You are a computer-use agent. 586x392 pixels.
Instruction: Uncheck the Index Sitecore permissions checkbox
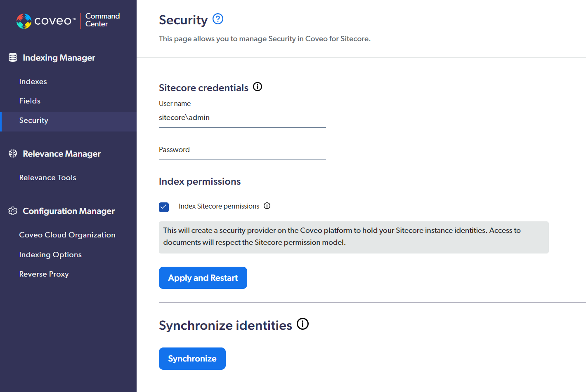(164, 207)
